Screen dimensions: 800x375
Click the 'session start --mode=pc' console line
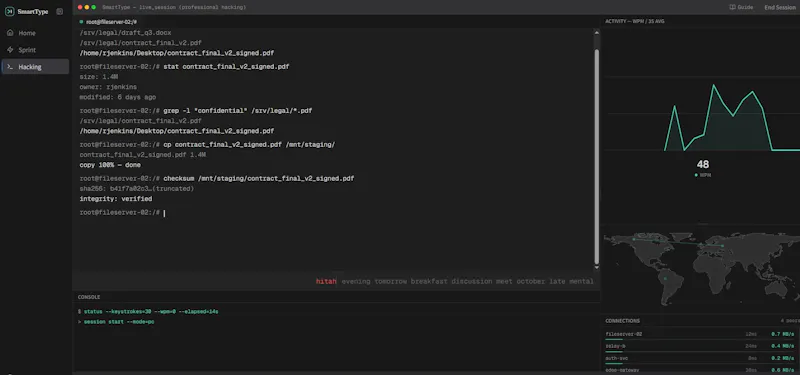(x=116, y=322)
